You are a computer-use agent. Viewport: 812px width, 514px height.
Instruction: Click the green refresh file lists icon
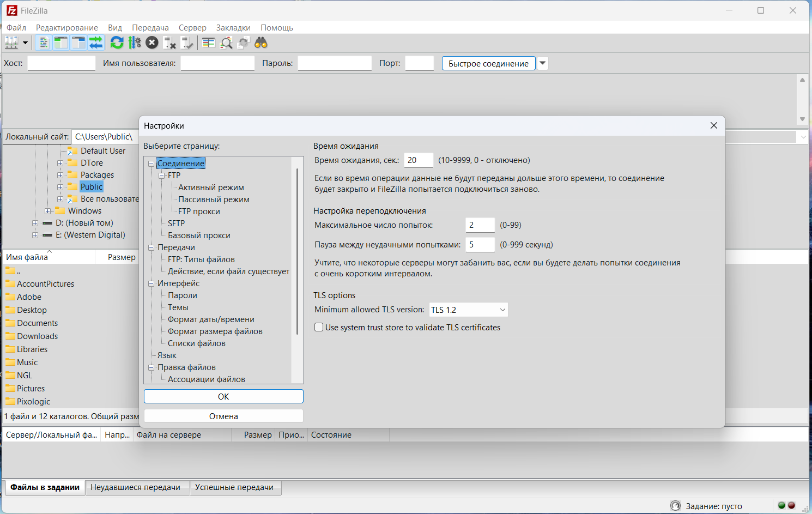tap(117, 43)
